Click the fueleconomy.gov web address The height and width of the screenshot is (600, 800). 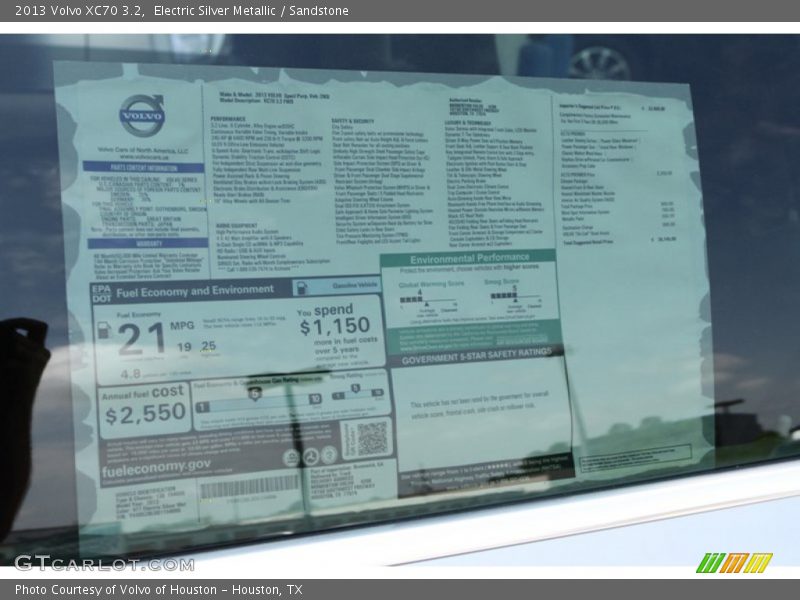[x=156, y=467]
